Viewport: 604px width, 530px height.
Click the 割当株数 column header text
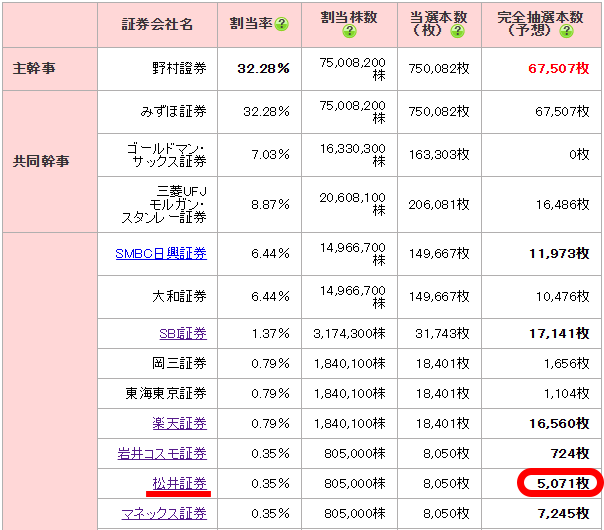pyautogui.click(x=349, y=17)
